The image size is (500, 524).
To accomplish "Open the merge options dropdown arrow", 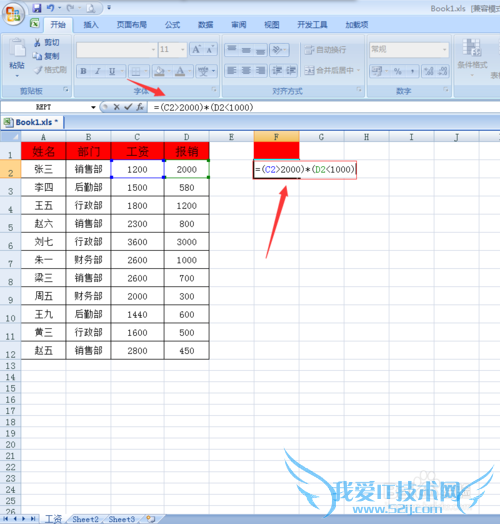I will 358,71.
